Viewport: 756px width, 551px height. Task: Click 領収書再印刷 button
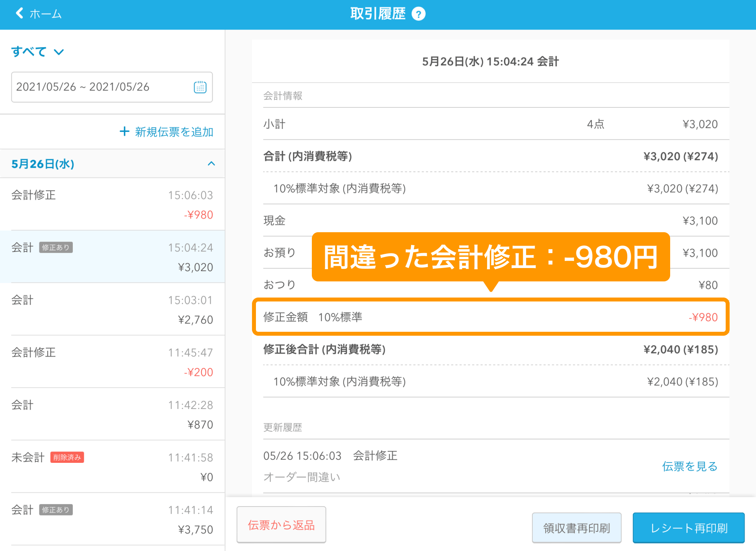(576, 528)
